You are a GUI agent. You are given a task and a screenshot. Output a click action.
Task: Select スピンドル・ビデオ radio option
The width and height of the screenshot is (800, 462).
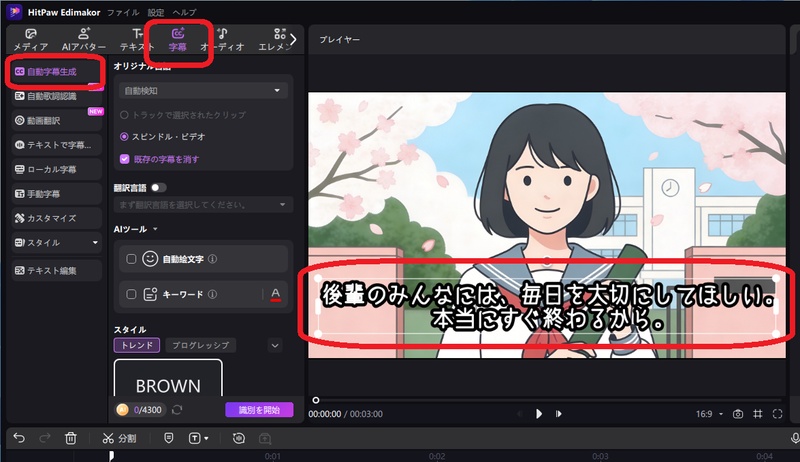[x=124, y=137]
